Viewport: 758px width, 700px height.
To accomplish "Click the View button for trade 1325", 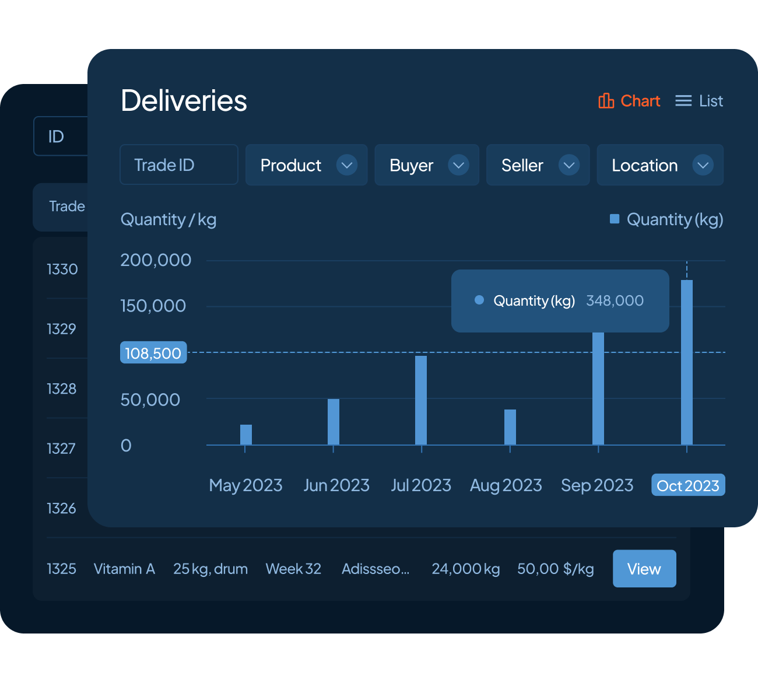I will pyautogui.click(x=644, y=569).
